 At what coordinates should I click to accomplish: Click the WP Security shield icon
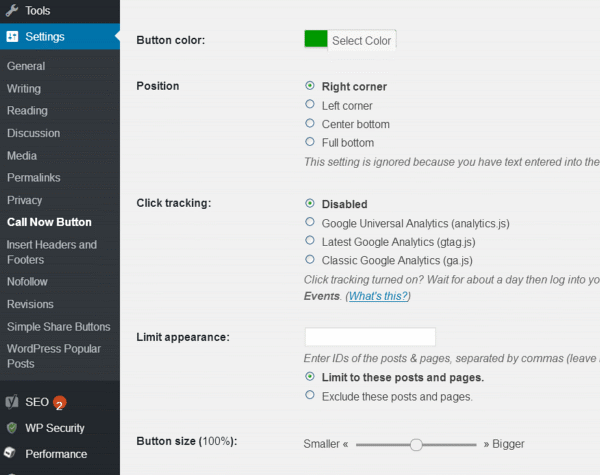12,428
